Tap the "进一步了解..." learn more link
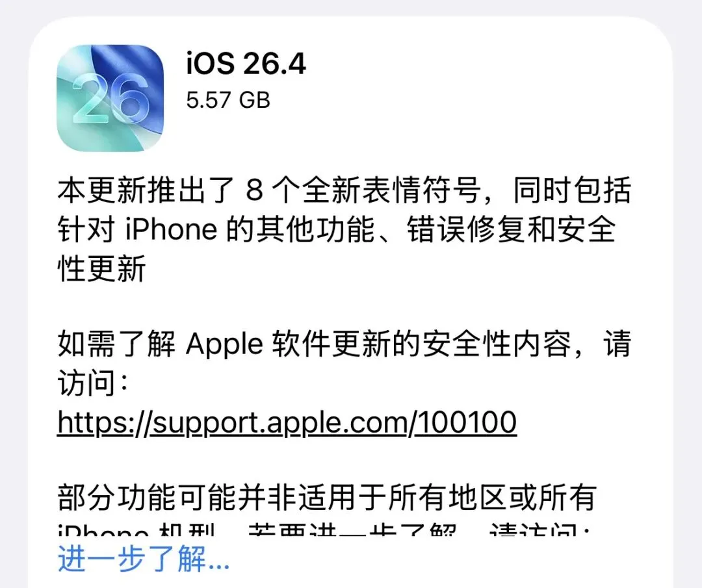Screen dimensions: 702x588 coord(143,559)
